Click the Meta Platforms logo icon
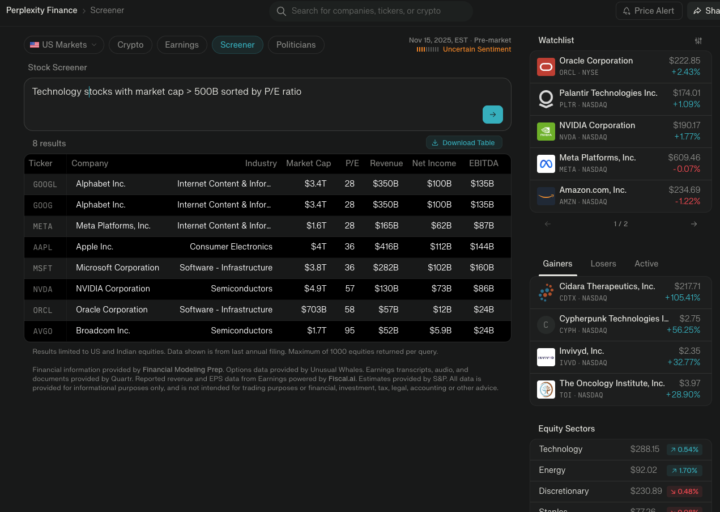 (546, 164)
